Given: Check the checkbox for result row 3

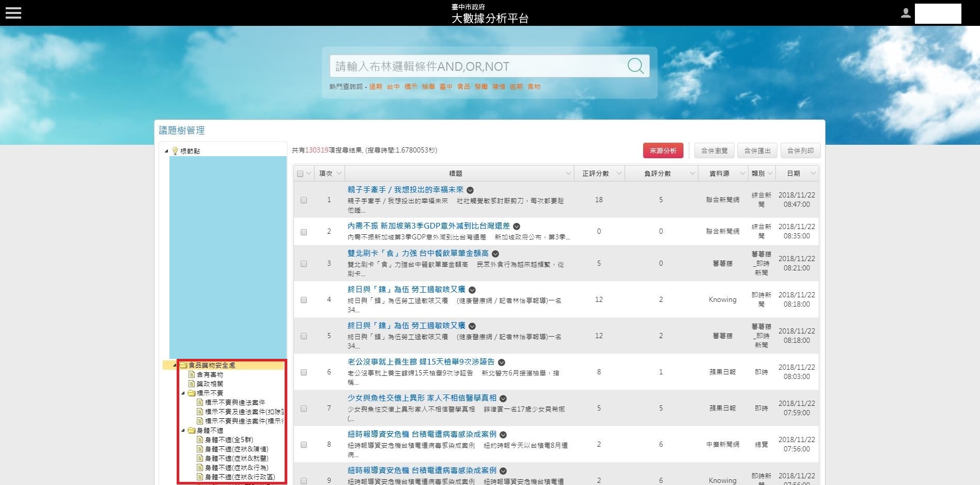Looking at the screenshot, I should pos(304,264).
